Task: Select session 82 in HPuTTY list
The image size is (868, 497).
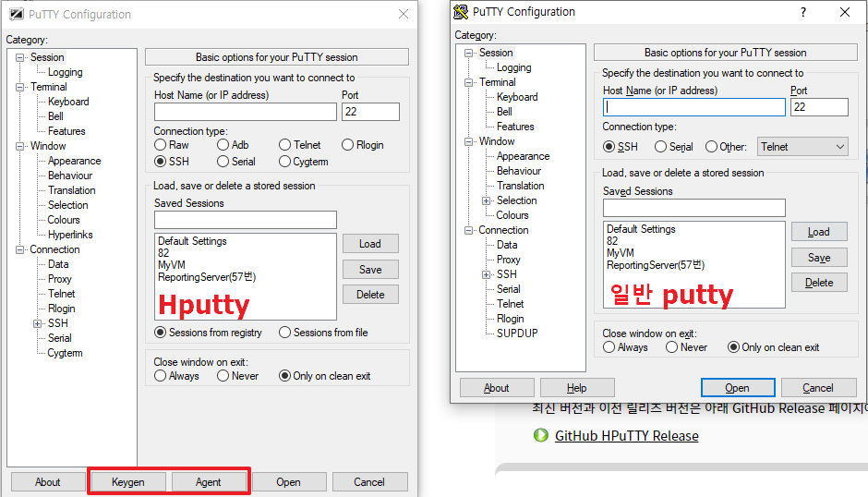Action: click(163, 253)
